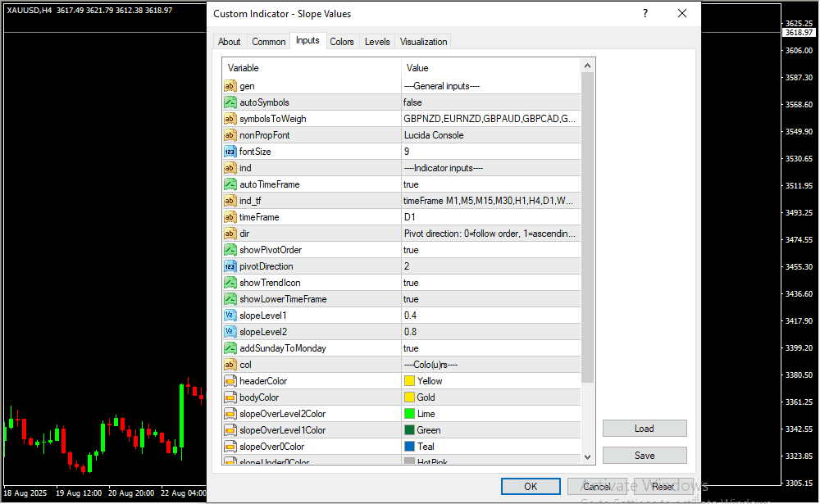The height and width of the screenshot is (504, 820).
Task: Open the bodyColor Gold color dropdown
Action: click(490, 397)
